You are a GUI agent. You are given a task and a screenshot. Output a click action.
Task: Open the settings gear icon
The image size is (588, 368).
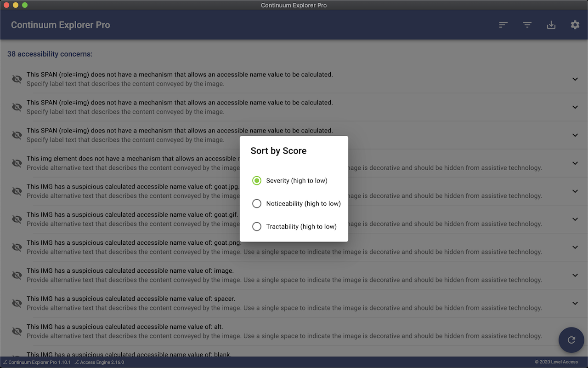point(575,25)
